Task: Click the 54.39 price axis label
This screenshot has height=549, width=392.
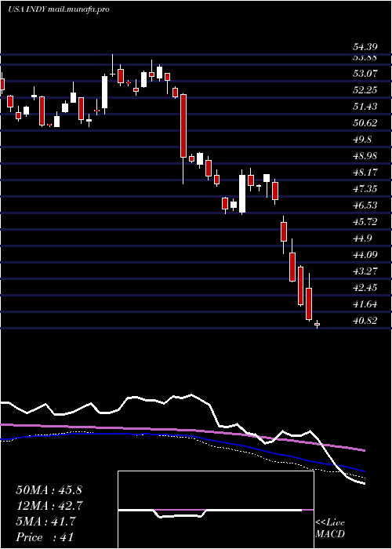Action: click(x=365, y=47)
